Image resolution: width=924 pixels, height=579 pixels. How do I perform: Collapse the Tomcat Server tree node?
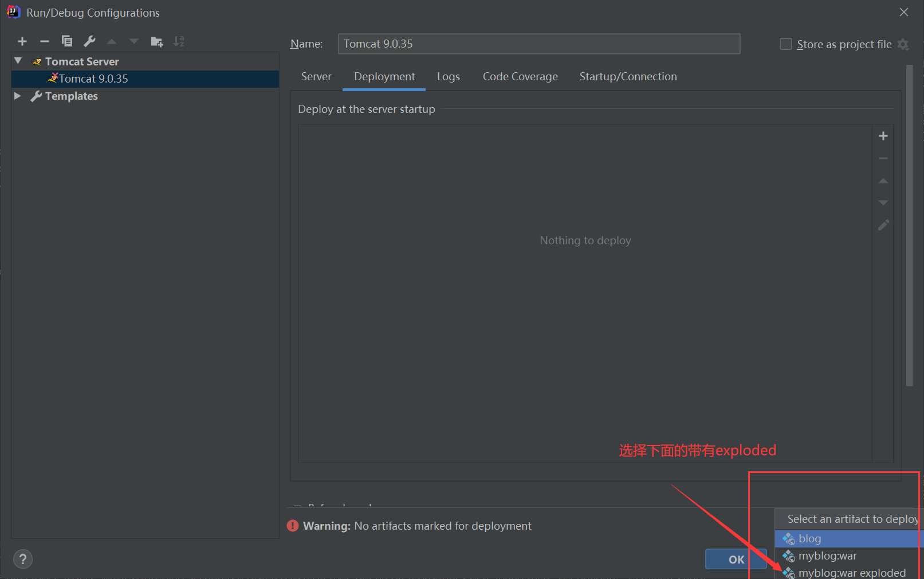(18, 61)
